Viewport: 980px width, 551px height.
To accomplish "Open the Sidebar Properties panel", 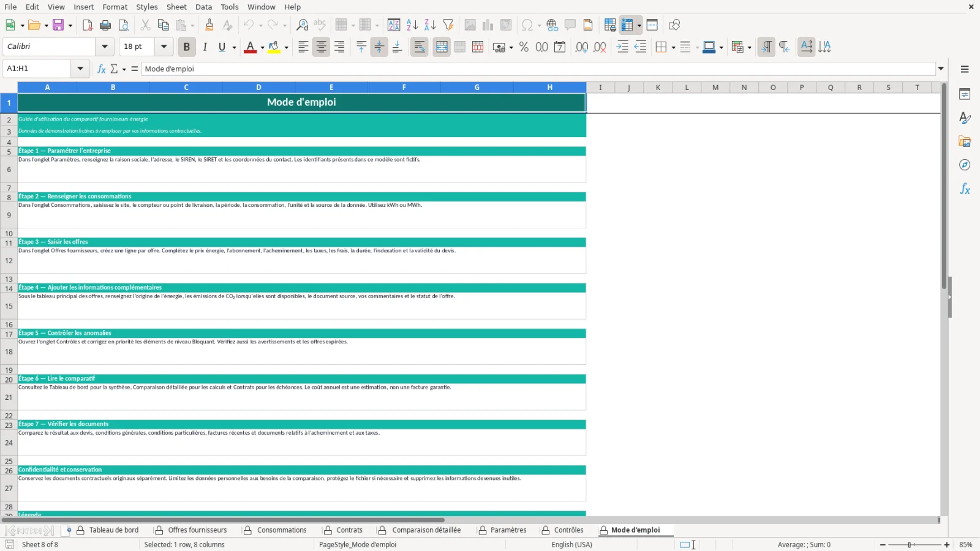I will 965,94.
